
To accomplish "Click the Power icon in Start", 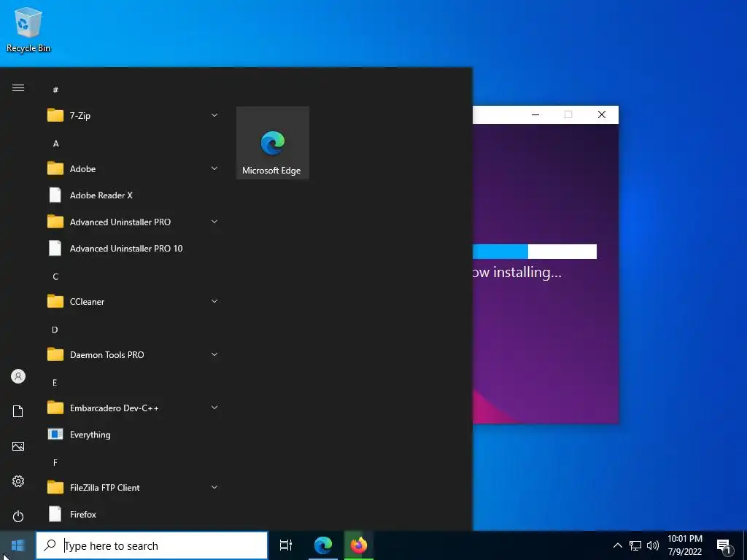I will [18, 516].
